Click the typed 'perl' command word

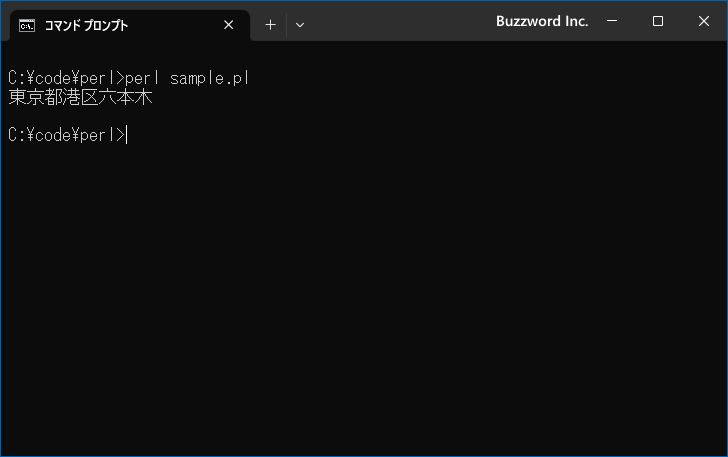tap(142, 78)
